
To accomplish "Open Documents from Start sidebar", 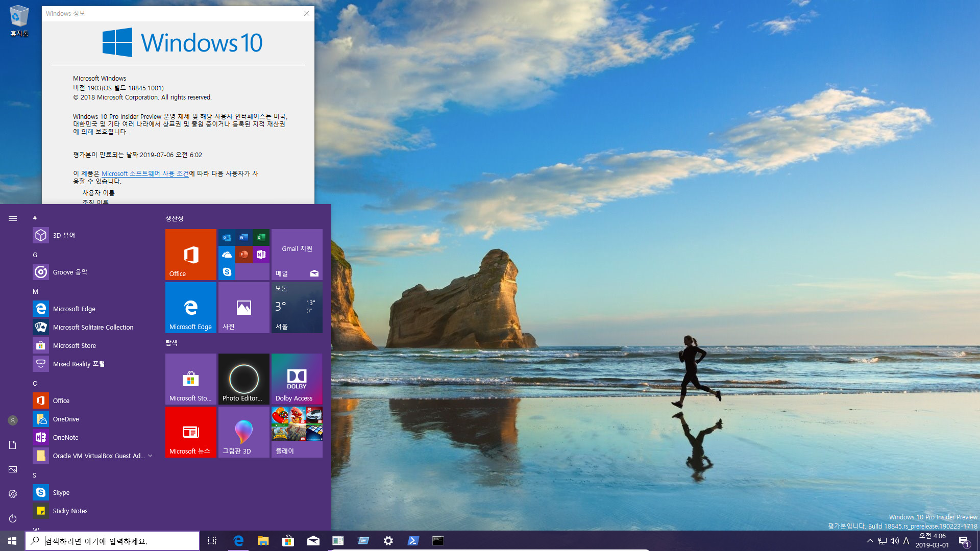I will click(13, 445).
